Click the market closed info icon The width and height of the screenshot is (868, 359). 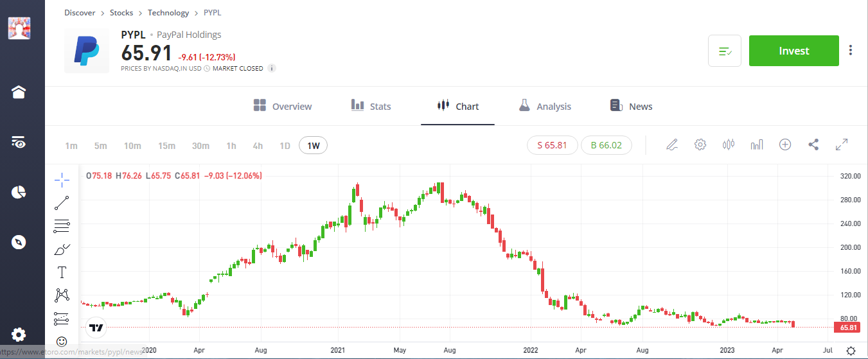coord(272,68)
